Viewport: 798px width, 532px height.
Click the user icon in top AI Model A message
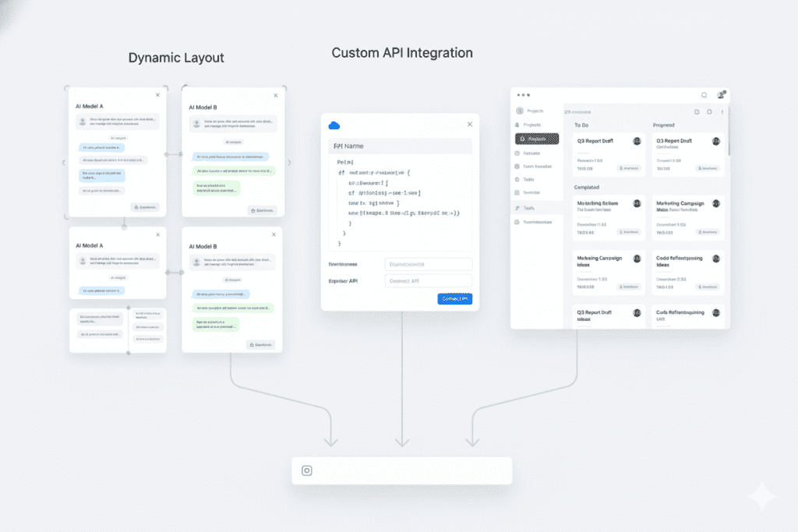click(x=82, y=122)
